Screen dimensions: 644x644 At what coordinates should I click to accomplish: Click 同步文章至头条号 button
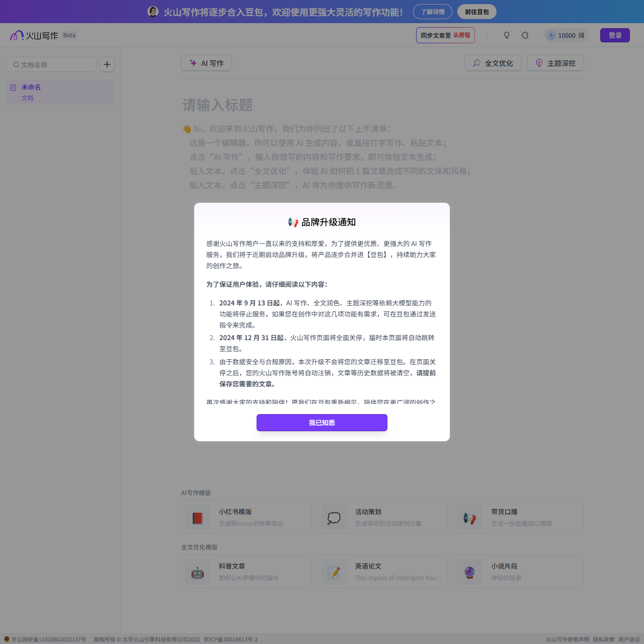[445, 35]
